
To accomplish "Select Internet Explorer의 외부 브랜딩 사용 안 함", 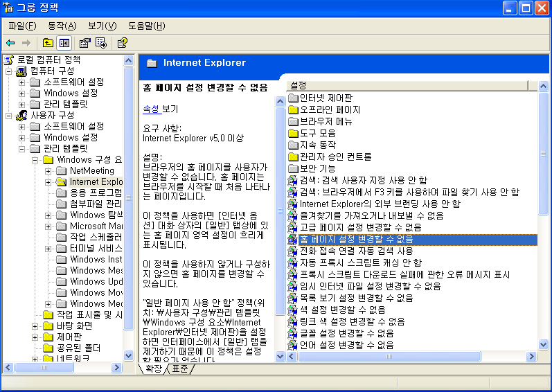I will (380, 204).
